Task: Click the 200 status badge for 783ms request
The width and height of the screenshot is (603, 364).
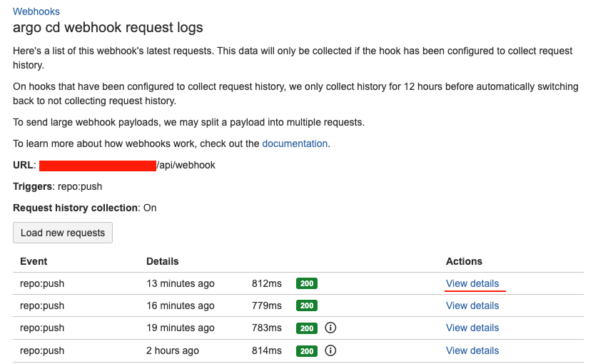Action: tap(307, 328)
